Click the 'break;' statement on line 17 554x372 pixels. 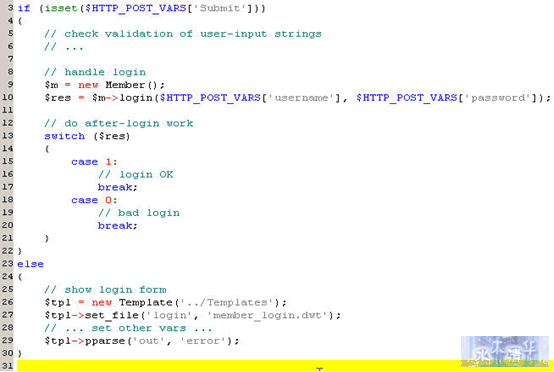click(x=118, y=187)
